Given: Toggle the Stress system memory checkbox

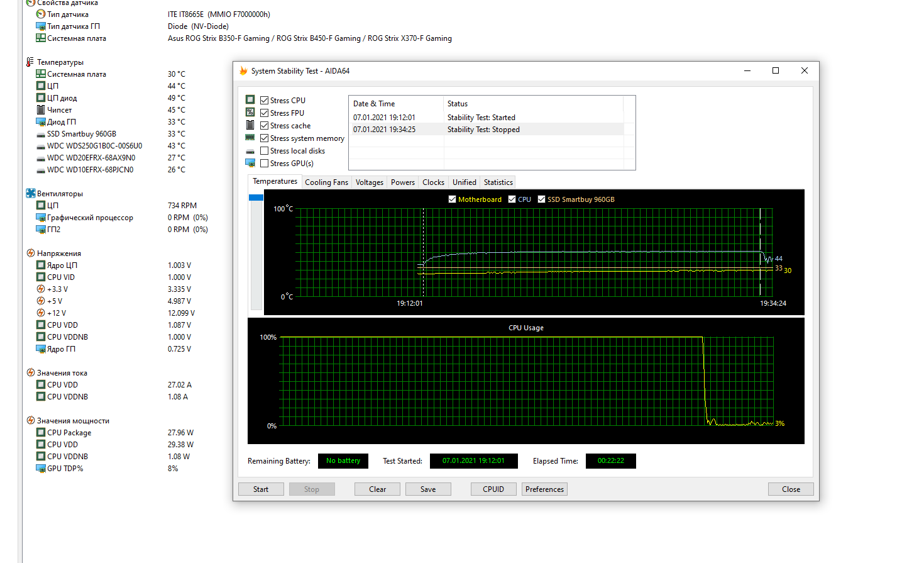Looking at the screenshot, I should 265,138.
